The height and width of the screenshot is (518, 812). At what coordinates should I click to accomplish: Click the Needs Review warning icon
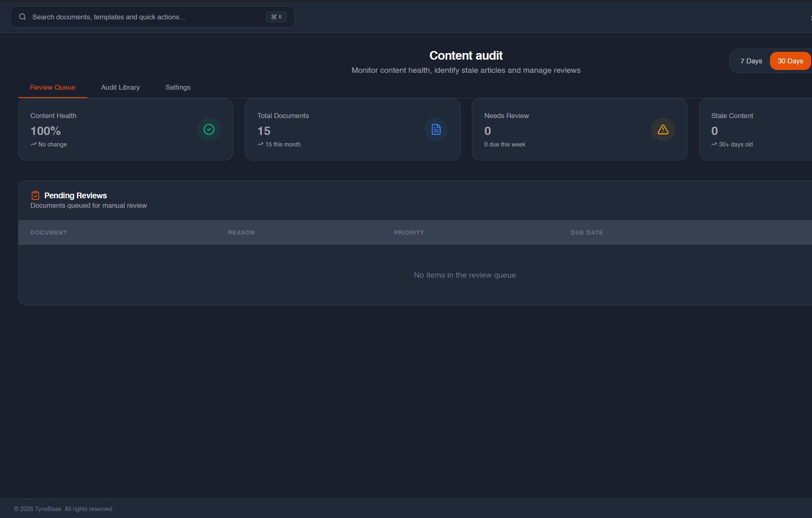tap(663, 130)
